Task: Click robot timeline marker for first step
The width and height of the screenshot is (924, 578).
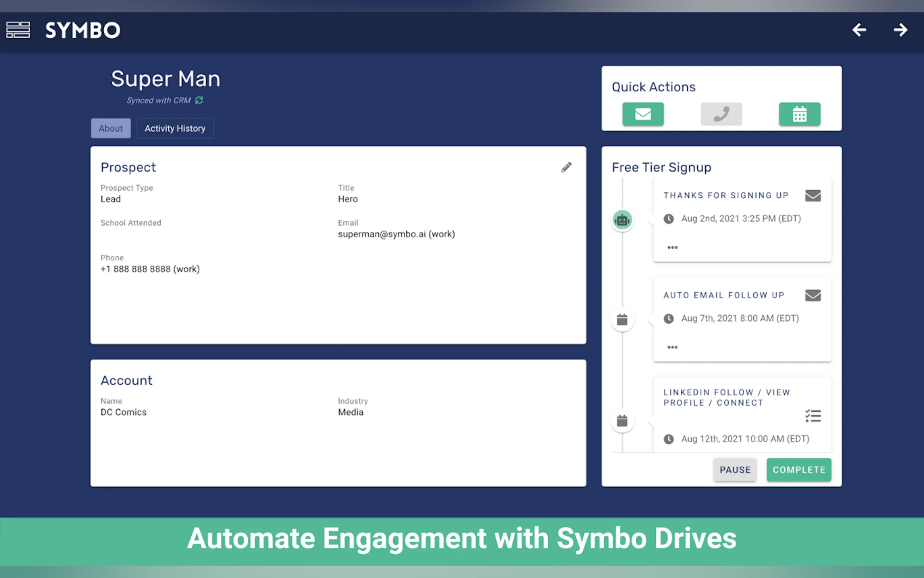Action: point(622,220)
